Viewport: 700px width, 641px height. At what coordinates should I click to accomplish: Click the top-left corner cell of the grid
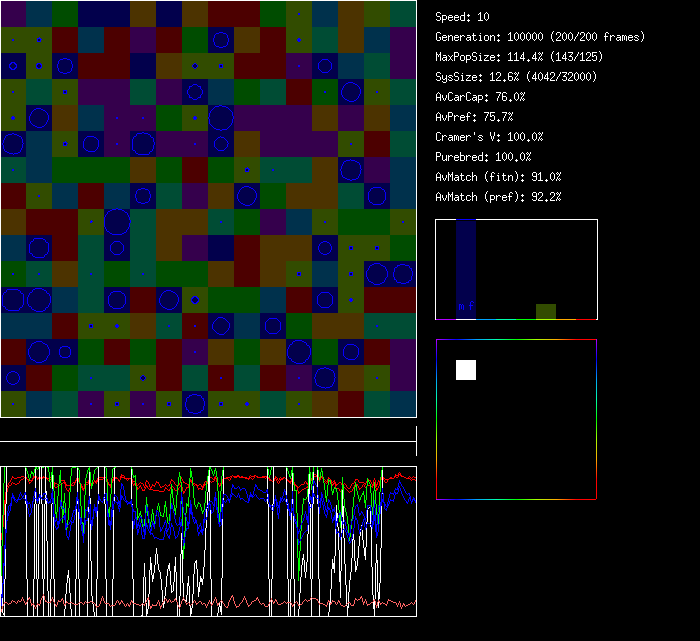coord(13,13)
